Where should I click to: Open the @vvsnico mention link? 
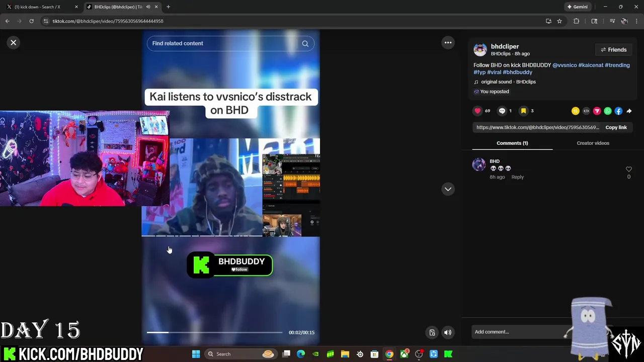click(565, 65)
